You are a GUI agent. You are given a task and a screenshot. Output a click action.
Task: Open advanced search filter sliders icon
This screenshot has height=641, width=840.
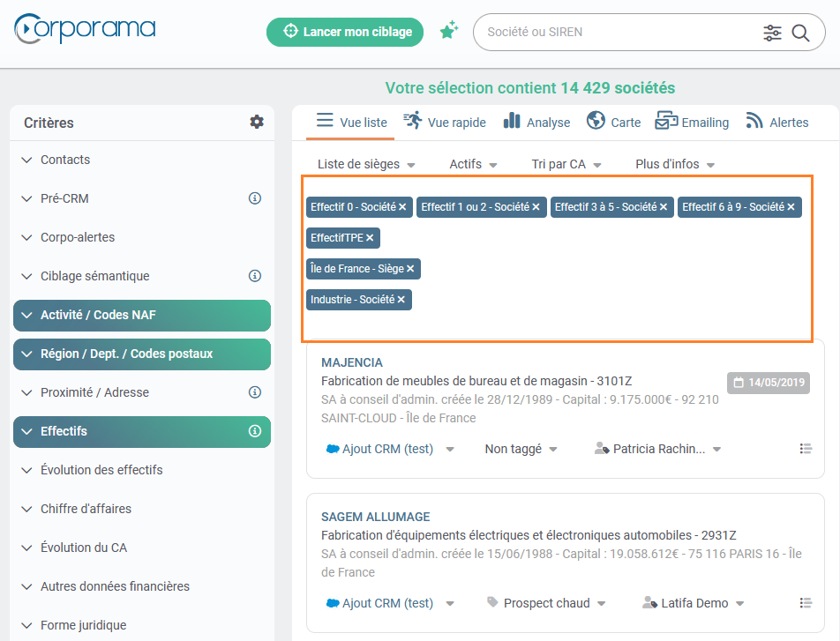click(x=772, y=33)
